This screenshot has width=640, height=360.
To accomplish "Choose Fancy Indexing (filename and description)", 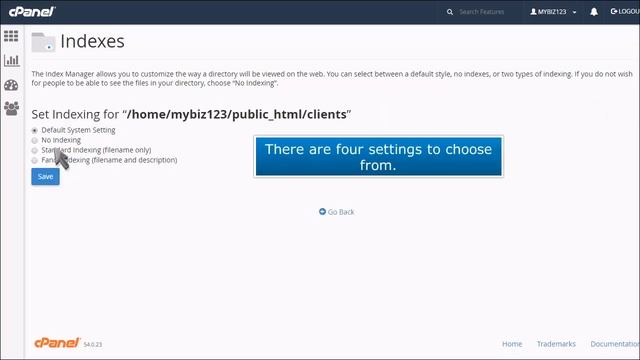I will (x=35, y=160).
